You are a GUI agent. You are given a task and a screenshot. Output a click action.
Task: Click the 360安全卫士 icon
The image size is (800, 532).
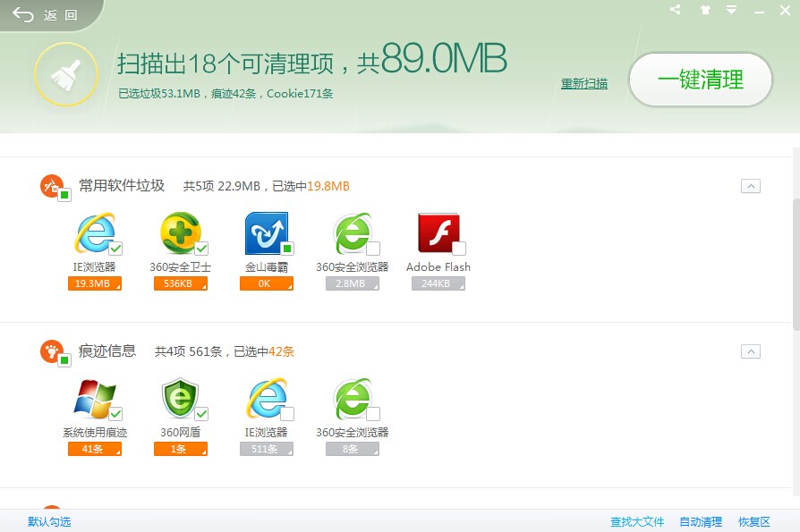pyautogui.click(x=181, y=232)
